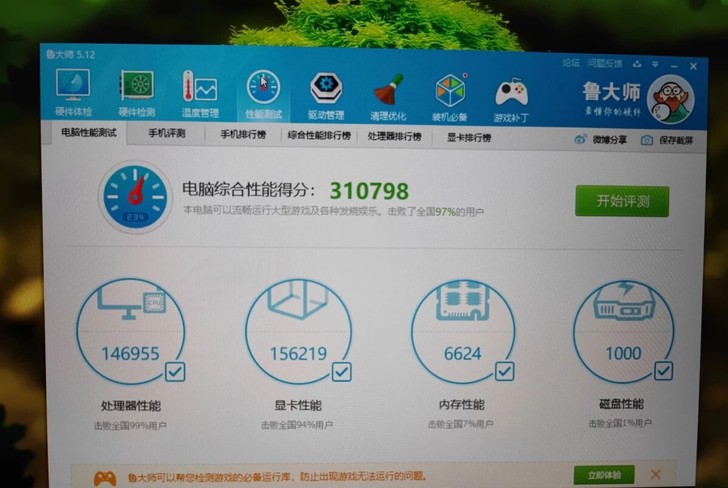Open the 论坛 forum link
728x488 pixels.
pos(571,63)
